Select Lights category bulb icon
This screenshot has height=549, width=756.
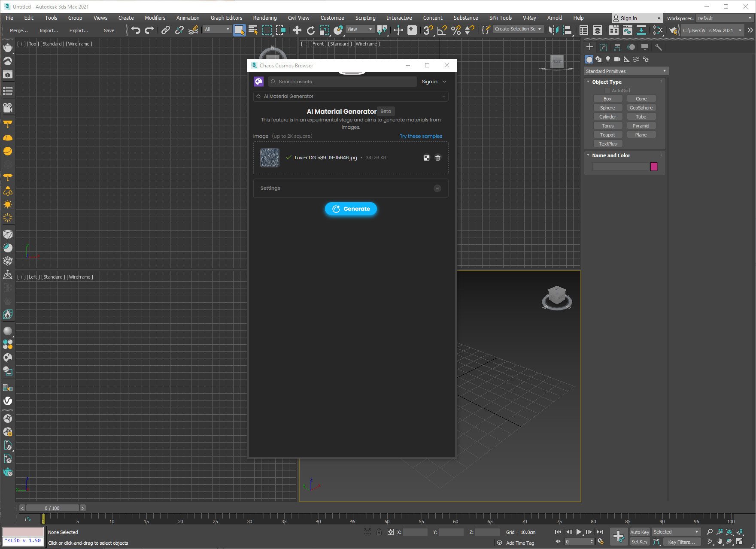tap(608, 59)
